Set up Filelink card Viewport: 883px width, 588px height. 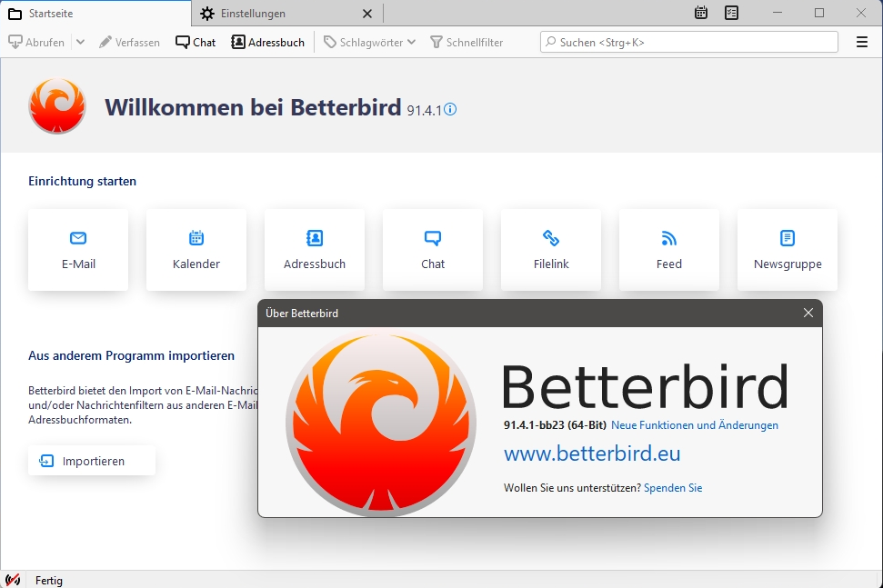coord(551,250)
